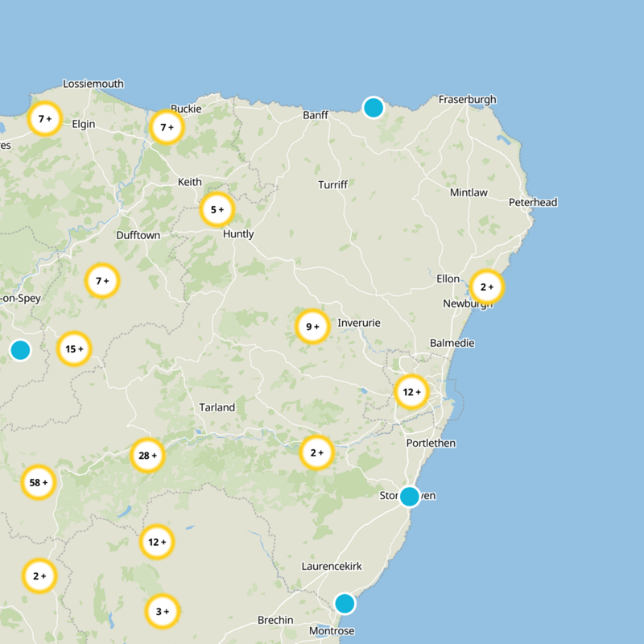Click the Banff place label
The height and width of the screenshot is (644, 644).
point(316,115)
